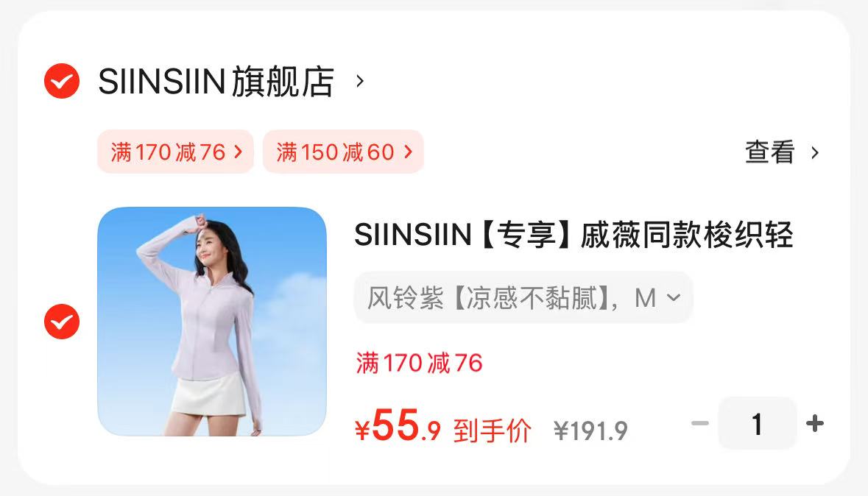This screenshot has width=868, height=496.
Task: Click the red 满170减76 promotion text
Action: (x=419, y=363)
